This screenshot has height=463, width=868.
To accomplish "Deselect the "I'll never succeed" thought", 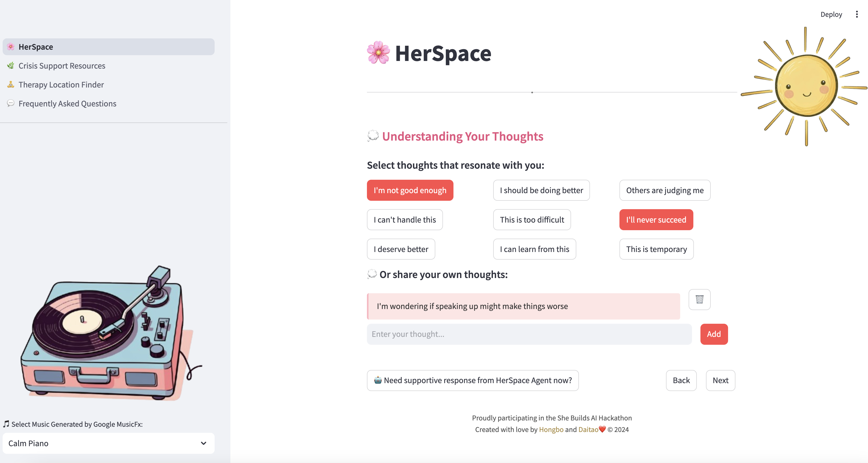I will [x=656, y=220].
